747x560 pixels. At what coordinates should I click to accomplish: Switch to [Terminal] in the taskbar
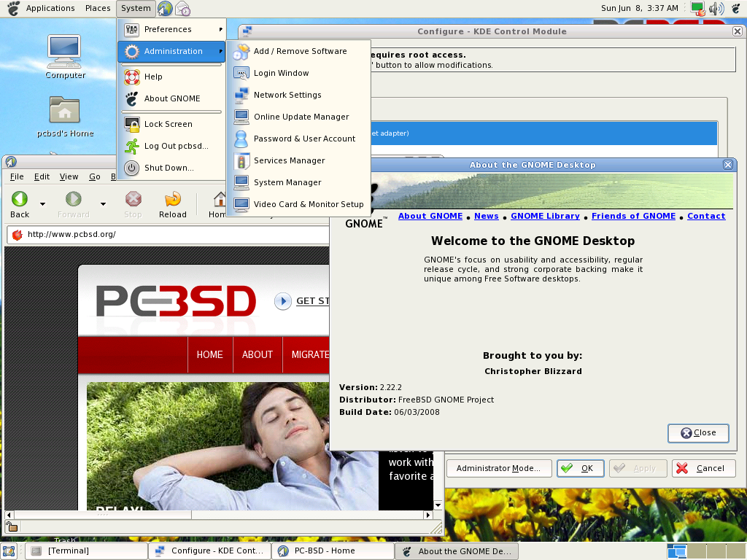coord(86,551)
